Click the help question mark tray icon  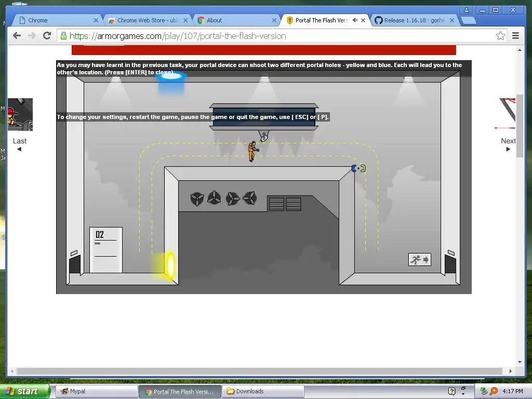(x=451, y=391)
